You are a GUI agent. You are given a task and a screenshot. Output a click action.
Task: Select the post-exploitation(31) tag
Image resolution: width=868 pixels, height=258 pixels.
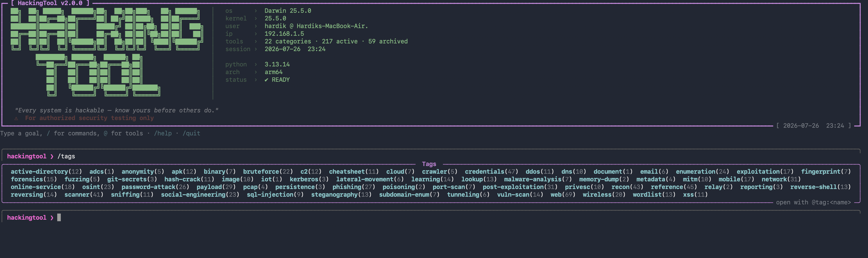tap(520, 187)
